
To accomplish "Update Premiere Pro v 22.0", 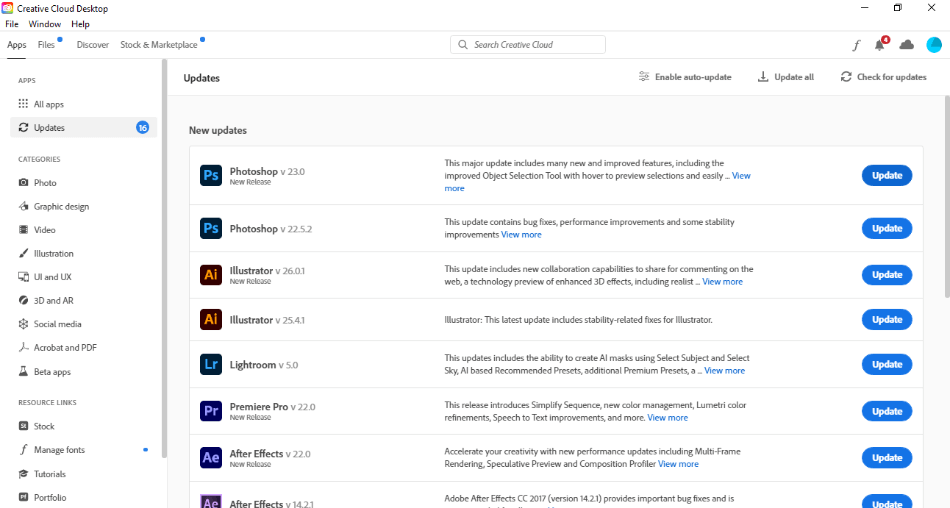I will [x=887, y=411].
